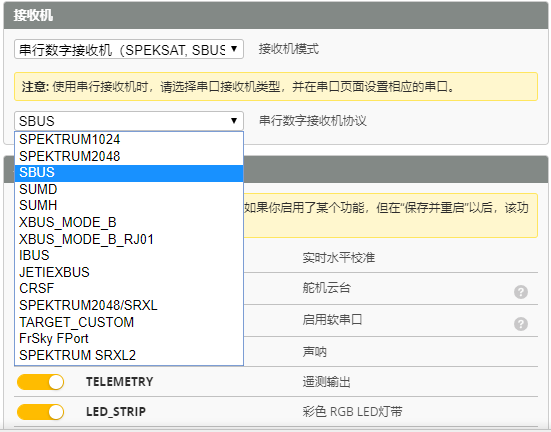Select CRSF protocol
This screenshot has width=551, height=432.
pyautogui.click(x=129, y=289)
